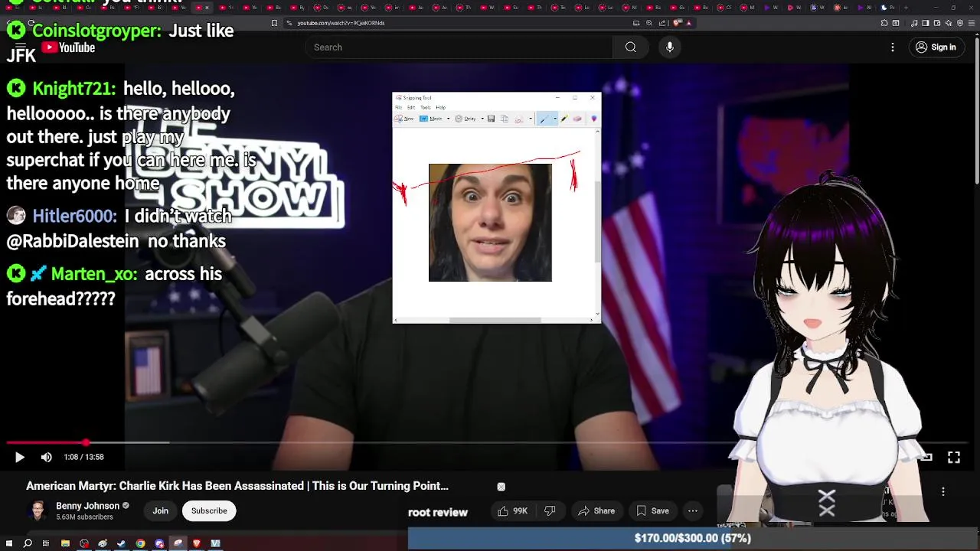Open the browser extensions puzzle icon

point(884,23)
